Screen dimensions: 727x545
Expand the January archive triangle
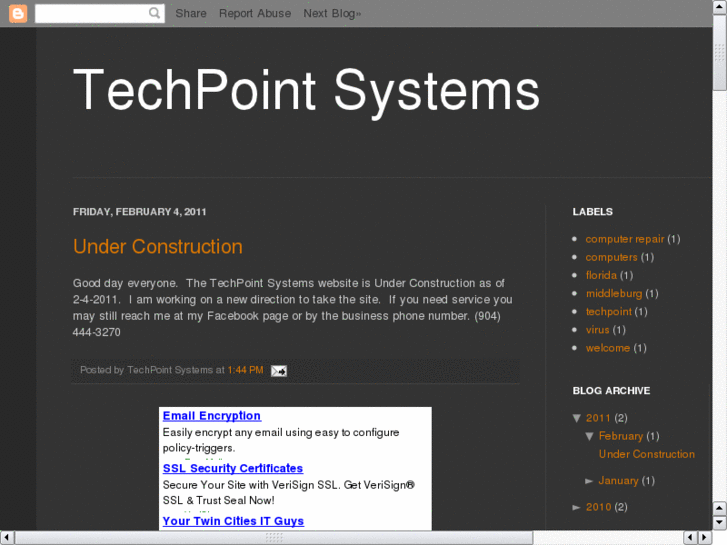tap(589, 481)
